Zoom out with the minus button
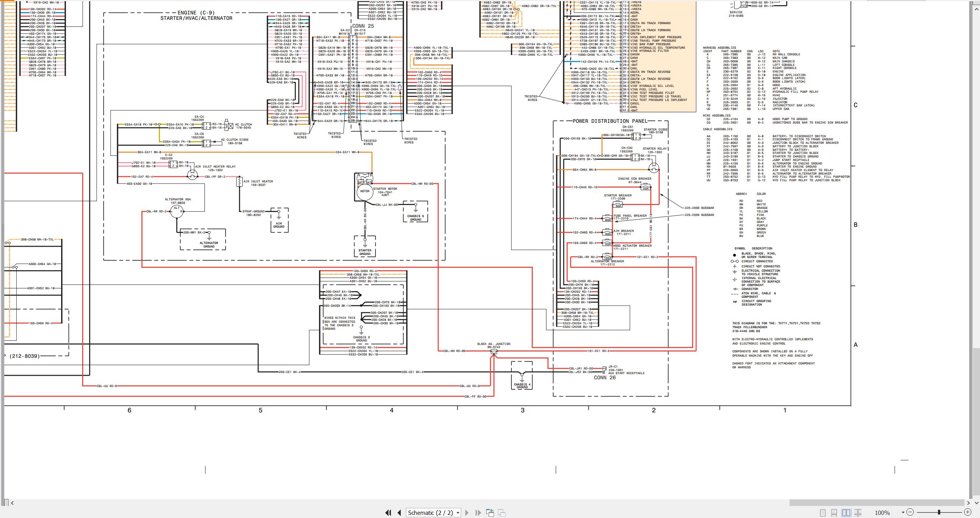Viewport: 980px width, 518px height. (910, 512)
